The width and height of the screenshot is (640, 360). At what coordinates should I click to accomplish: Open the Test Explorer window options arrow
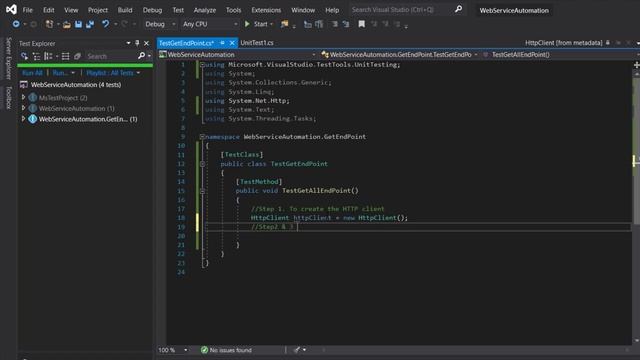[128, 43]
